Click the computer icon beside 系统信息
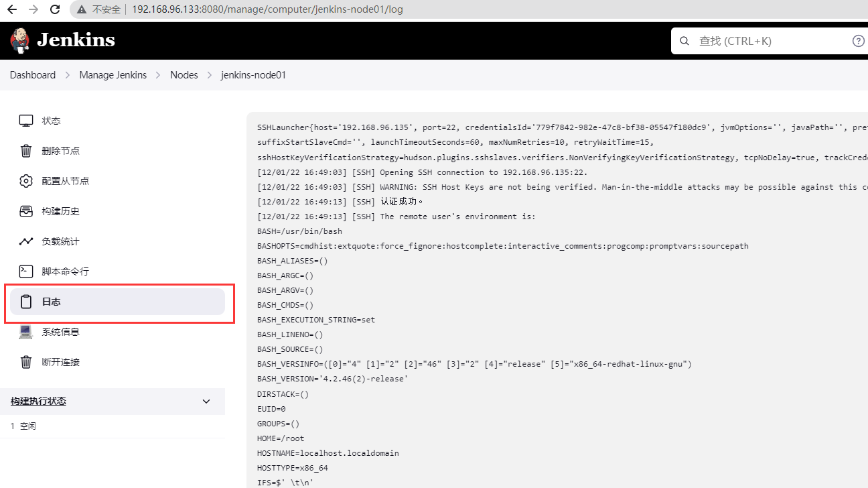Screen dimensions: 868x488 (x=26, y=332)
